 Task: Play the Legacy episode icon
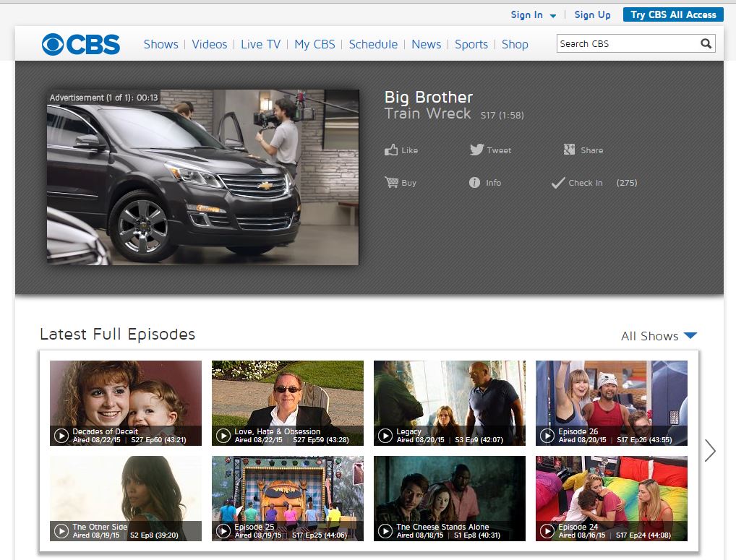pyautogui.click(x=385, y=436)
